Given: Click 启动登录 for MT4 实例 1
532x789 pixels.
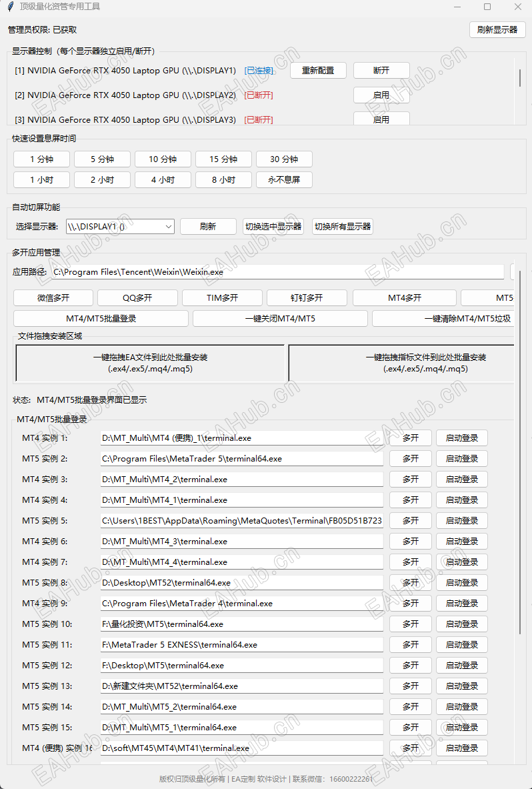Looking at the screenshot, I should point(461,438).
